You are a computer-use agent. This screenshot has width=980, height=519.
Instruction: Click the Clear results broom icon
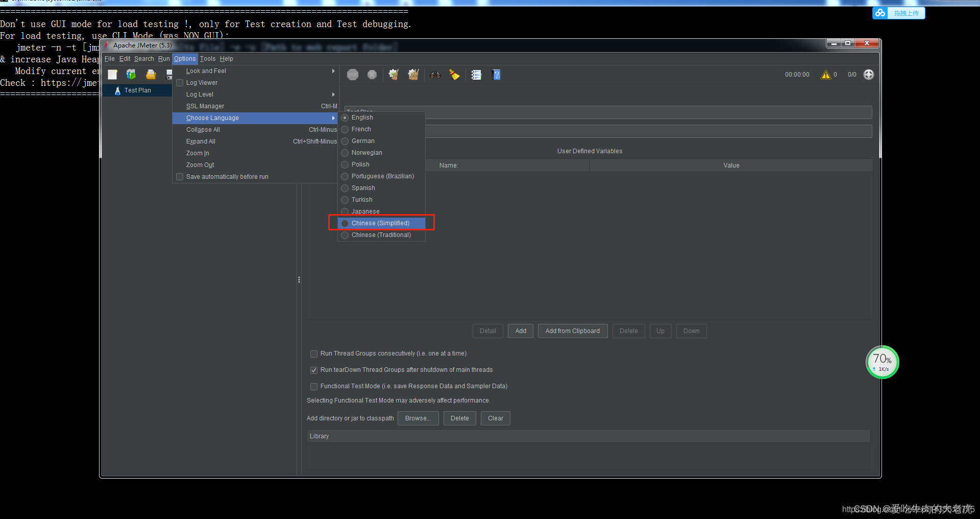pyautogui.click(x=394, y=75)
